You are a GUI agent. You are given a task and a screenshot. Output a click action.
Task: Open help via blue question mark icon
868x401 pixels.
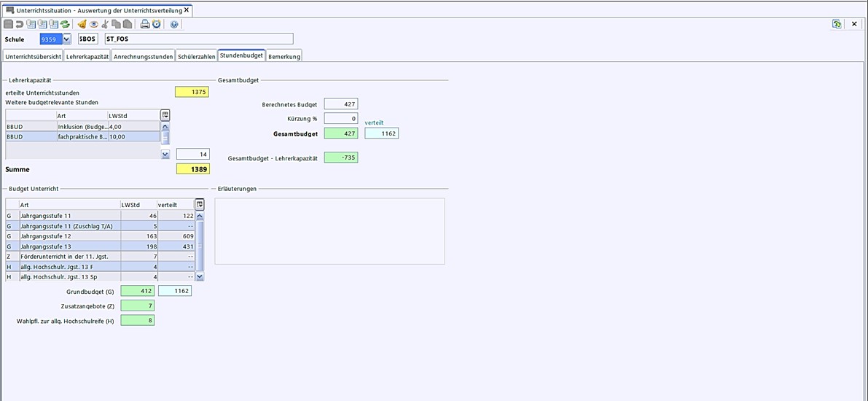[x=174, y=24]
